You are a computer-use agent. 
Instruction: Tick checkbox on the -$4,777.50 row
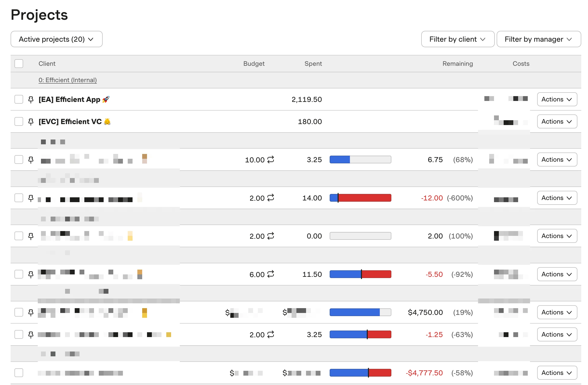tap(19, 373)
